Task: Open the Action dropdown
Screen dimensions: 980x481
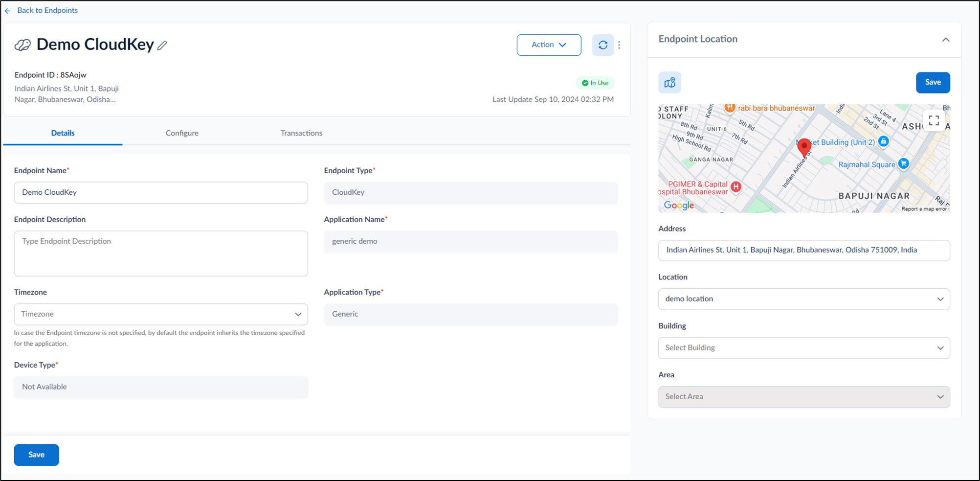Action: coord(549,45)
